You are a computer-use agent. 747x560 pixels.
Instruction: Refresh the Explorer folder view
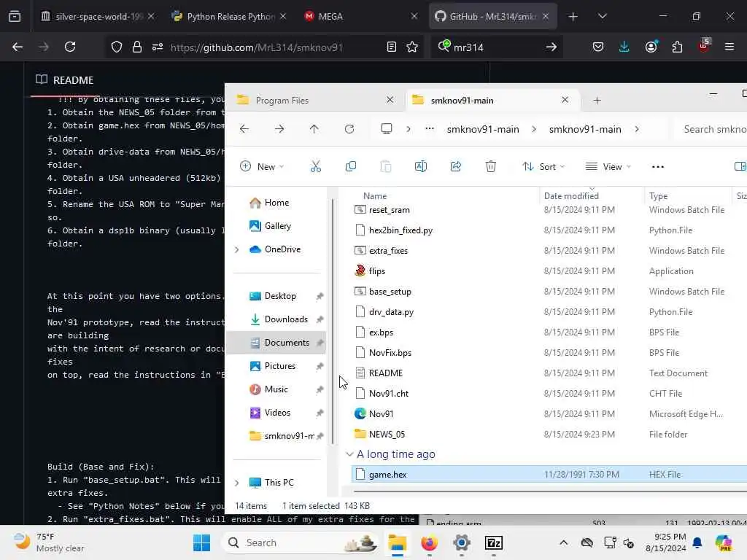[x=349, y=129]
